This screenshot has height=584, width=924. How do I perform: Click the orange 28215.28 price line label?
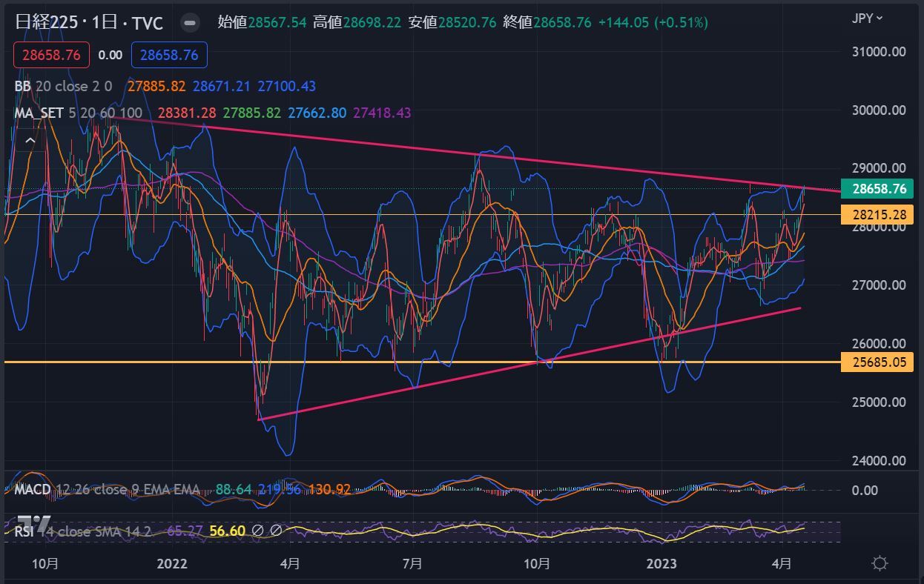(x=879, y=215)
